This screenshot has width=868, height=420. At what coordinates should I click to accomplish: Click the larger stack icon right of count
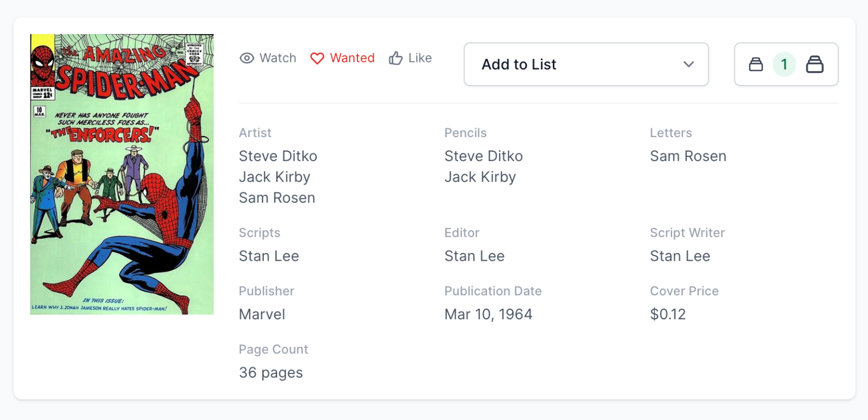click(814, 64)
